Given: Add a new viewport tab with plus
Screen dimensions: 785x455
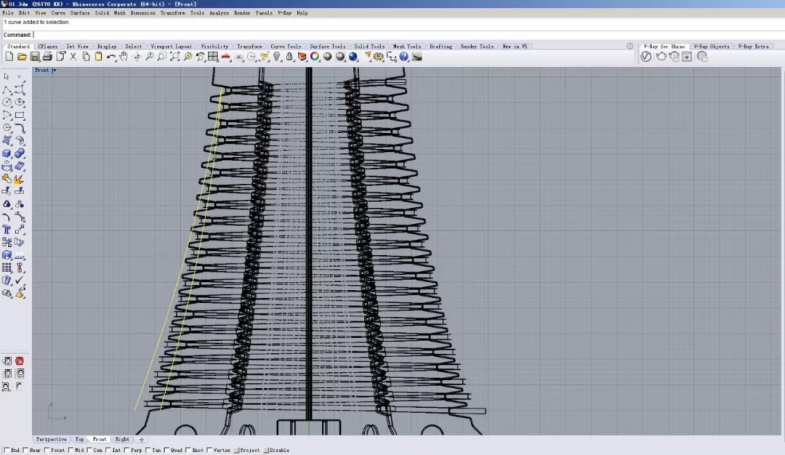Looking at the screenshot, I should coord(141,439).
